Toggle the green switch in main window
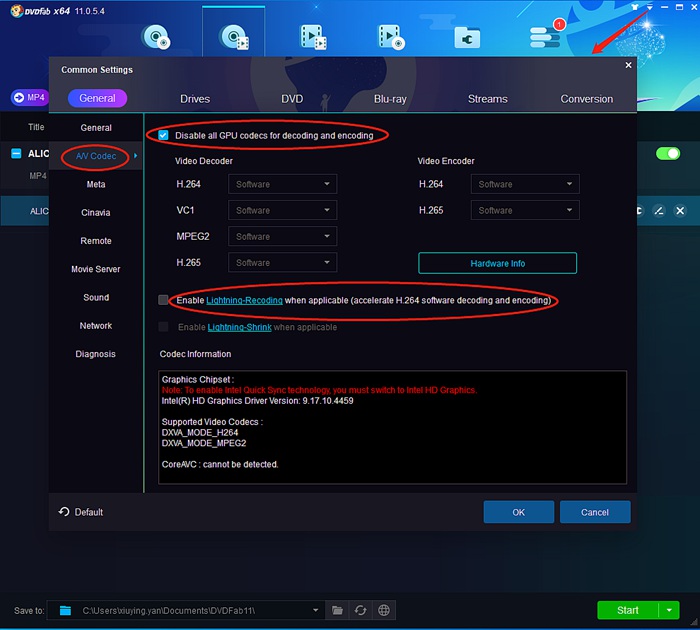This screenshot has height=630, width=700. 668,154
